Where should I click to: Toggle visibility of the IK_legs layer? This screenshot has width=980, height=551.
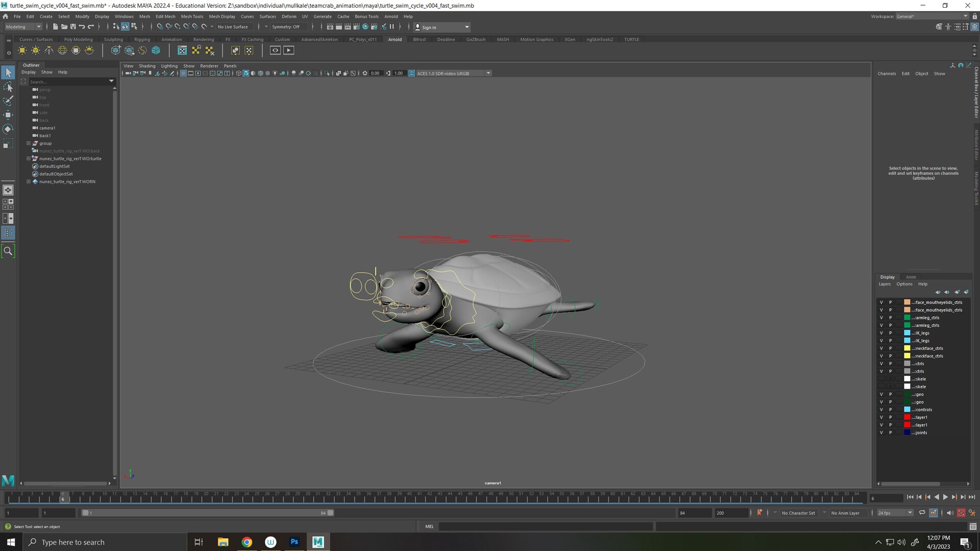click(x=881, y=333)
